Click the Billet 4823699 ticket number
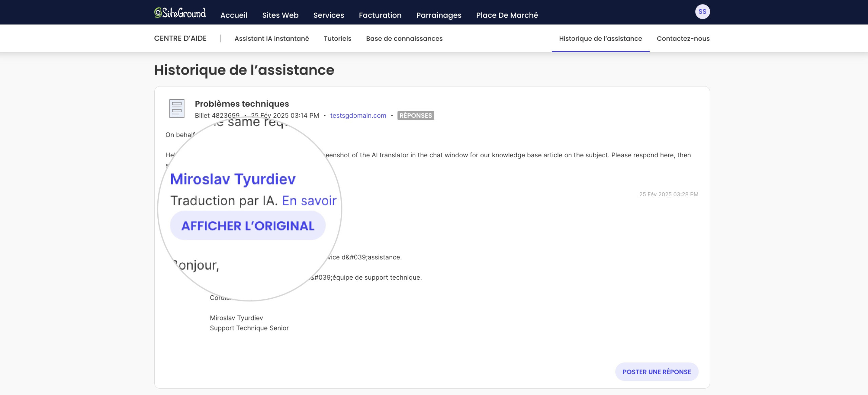868x395 pixels. 217,116
